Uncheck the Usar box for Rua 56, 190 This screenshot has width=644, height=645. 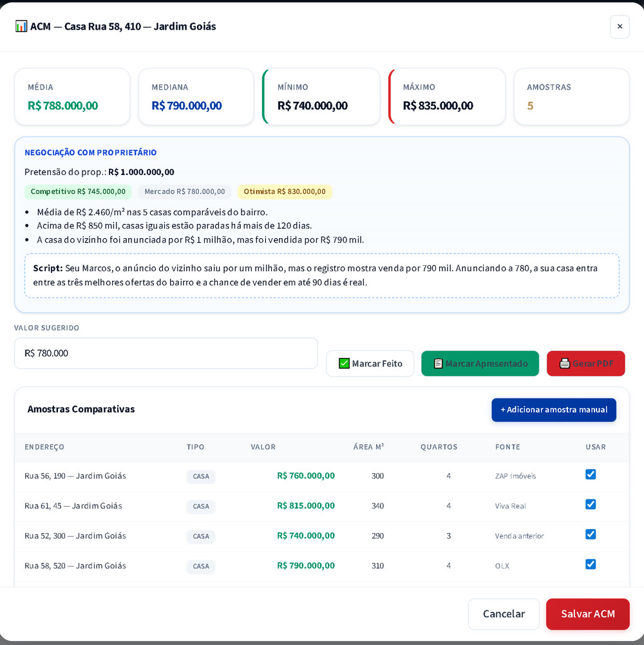click(591, 474)
